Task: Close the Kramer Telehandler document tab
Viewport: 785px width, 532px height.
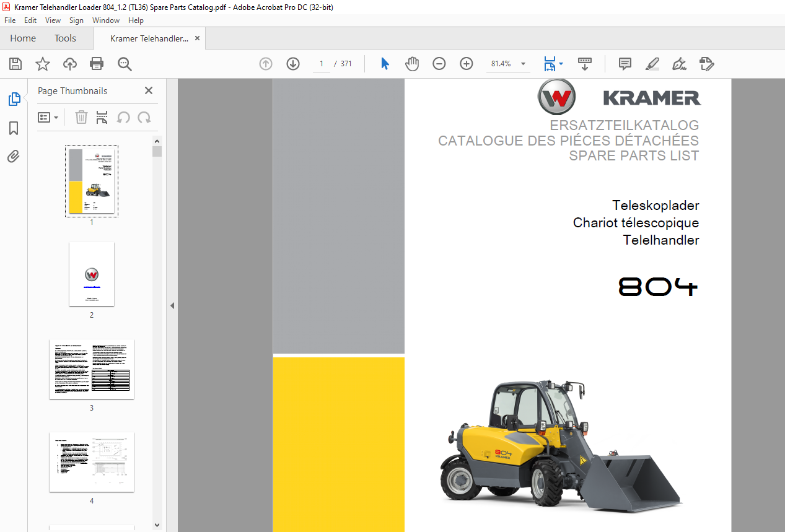Action: [197, 38]
